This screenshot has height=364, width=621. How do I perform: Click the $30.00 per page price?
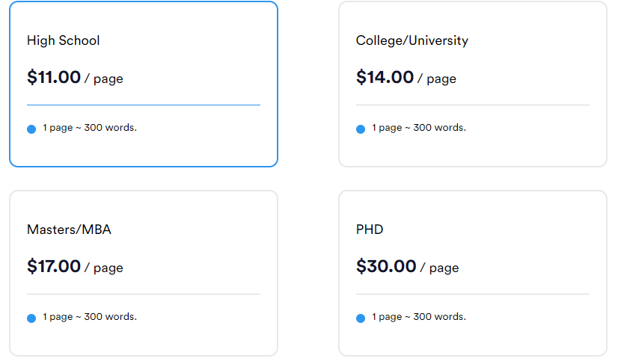tap(407, 266)
